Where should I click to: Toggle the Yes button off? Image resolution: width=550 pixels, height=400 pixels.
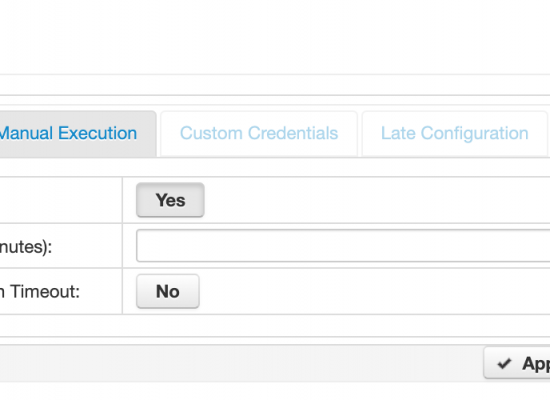[170, 200]
